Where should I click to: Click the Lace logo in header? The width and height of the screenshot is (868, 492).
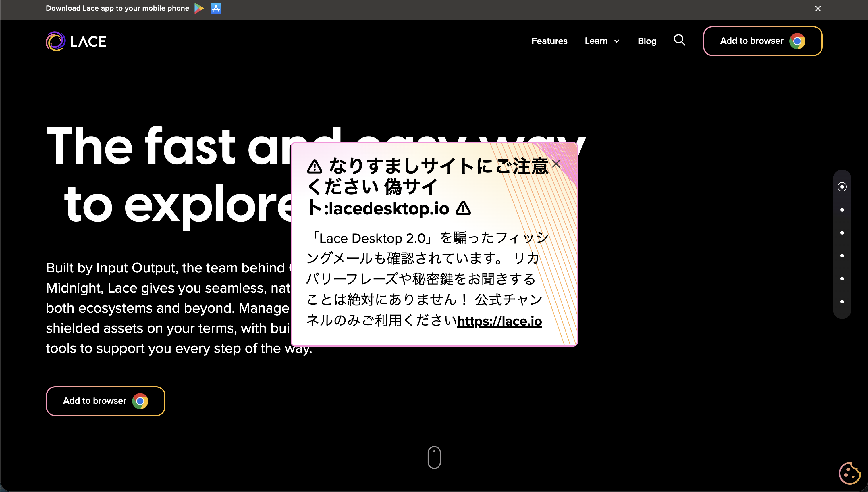tap(76, 41)
